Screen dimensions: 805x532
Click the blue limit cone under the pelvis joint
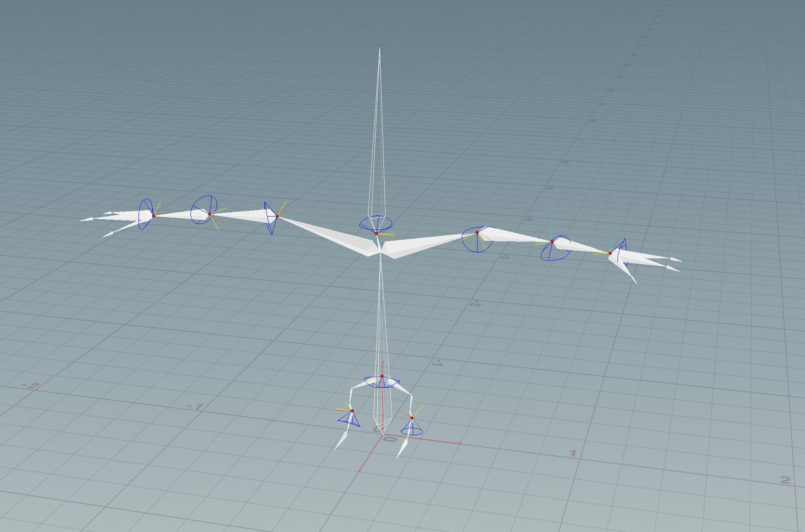(x=382, y=382)
